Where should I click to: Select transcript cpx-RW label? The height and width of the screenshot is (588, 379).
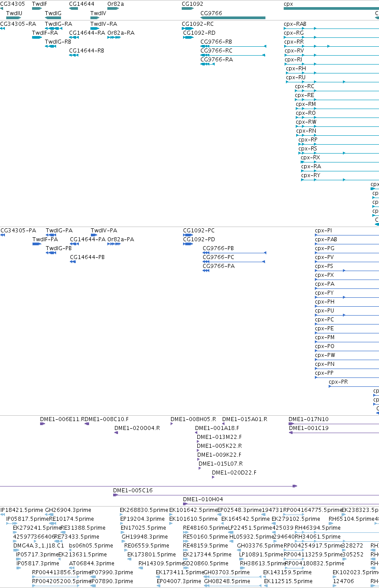(306, 122)
